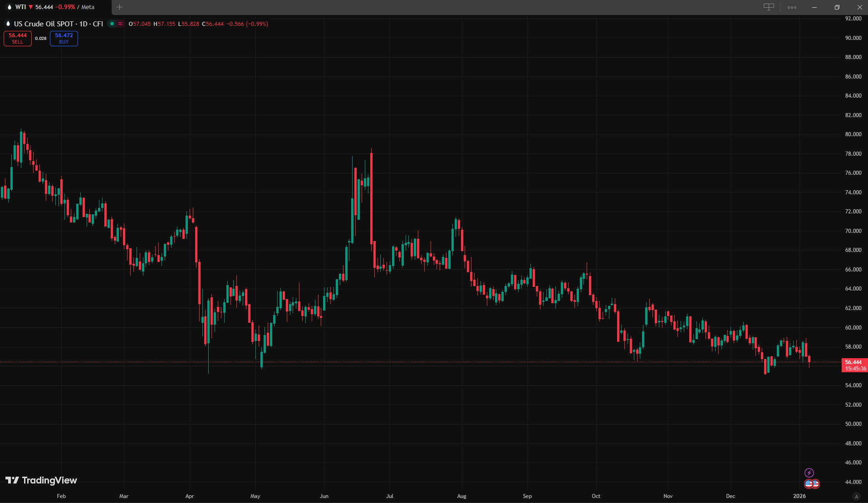Open the US Crude Oil SPOT symbol title

pos(59,24)
